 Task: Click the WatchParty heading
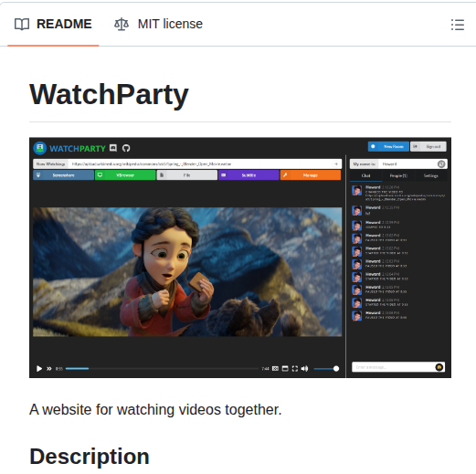pos(109,95)
